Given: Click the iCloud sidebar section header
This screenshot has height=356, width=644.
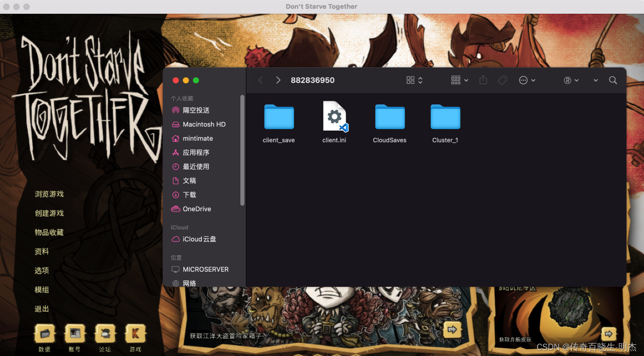Looking at the screenshot, I should (179, 227).
